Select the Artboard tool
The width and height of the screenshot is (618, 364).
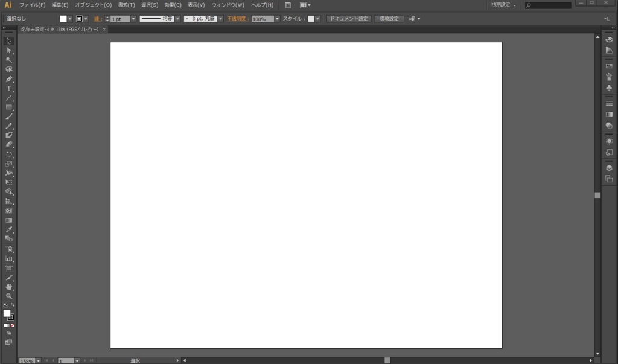8,268
